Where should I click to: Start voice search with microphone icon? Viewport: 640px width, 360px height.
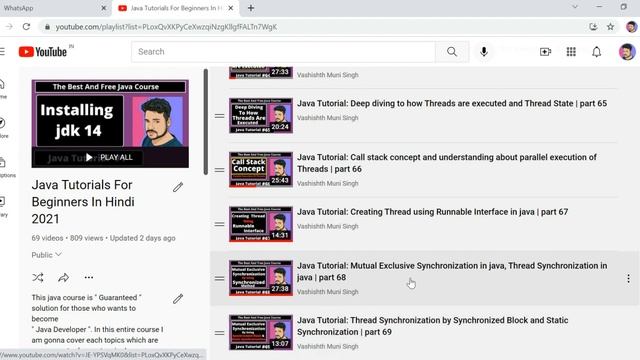tap(484, 52)
